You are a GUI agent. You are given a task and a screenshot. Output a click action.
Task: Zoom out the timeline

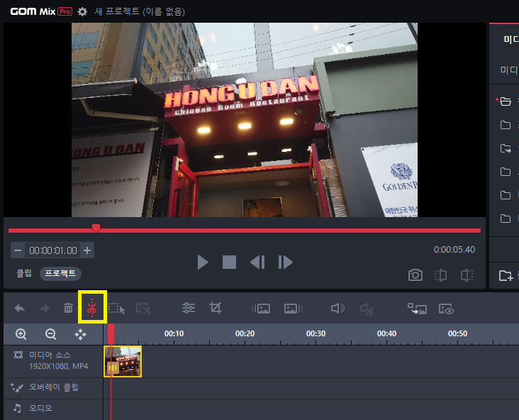click(50, 334)
